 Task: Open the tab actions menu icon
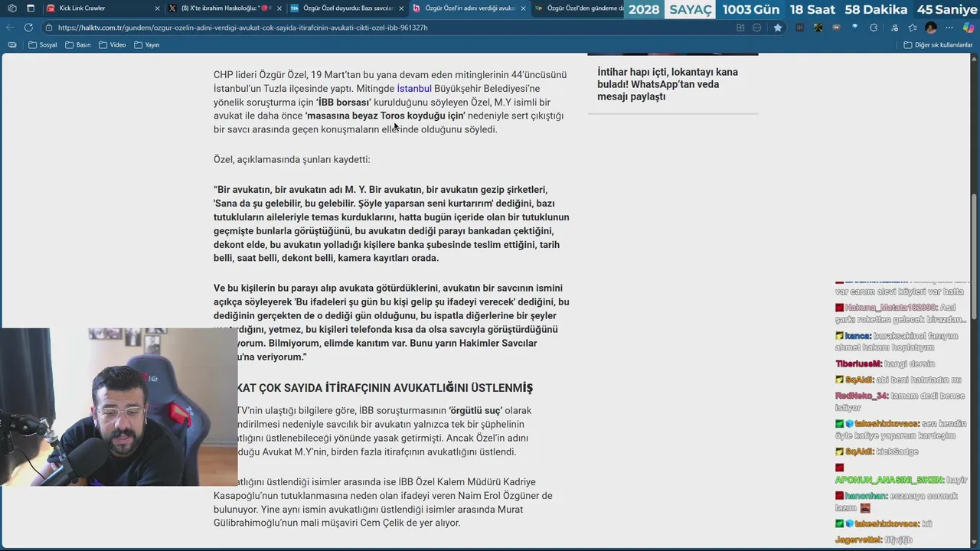pos(30,8)
